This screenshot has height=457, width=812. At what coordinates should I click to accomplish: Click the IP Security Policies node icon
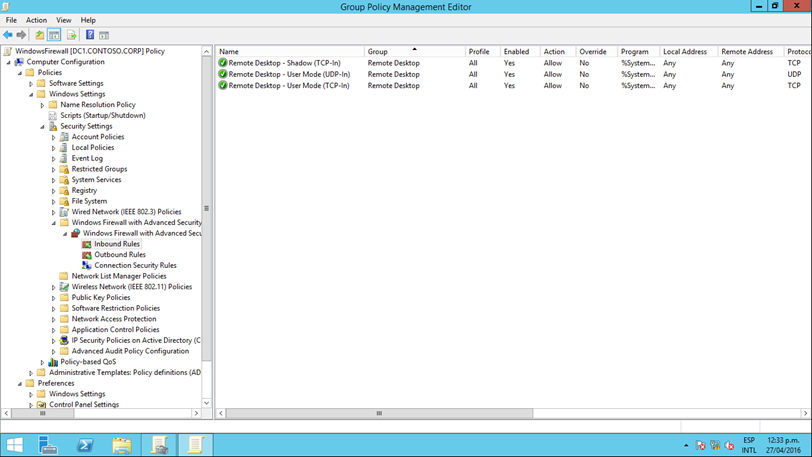coord(64,340)
